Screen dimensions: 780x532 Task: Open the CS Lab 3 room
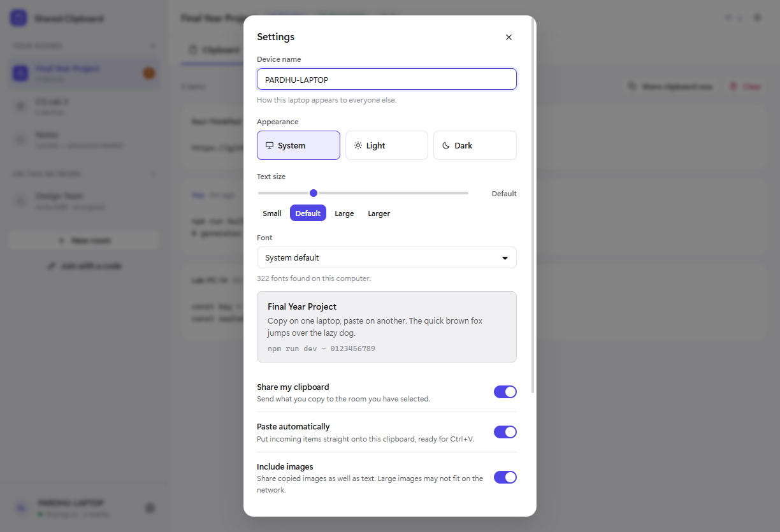(x=84, y=106)
